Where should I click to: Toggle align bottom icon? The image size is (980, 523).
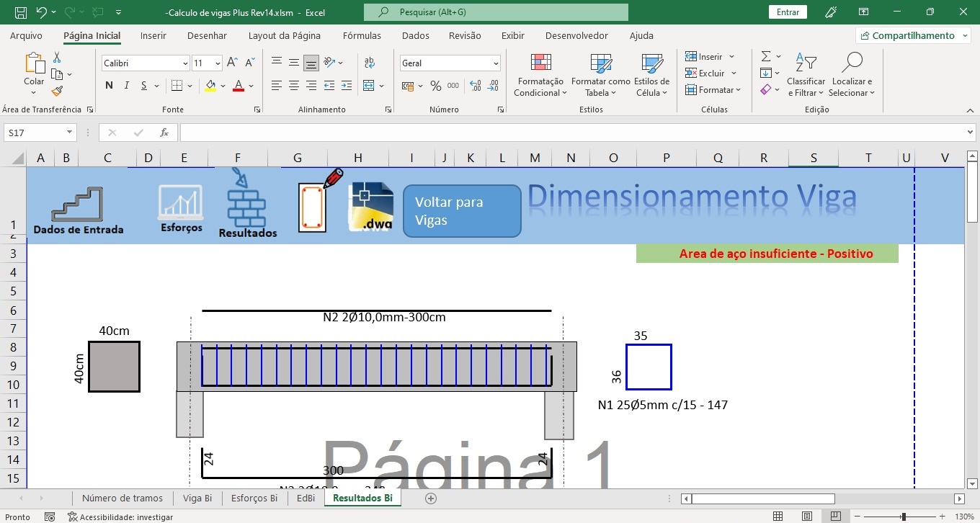[x=311, y=63]
